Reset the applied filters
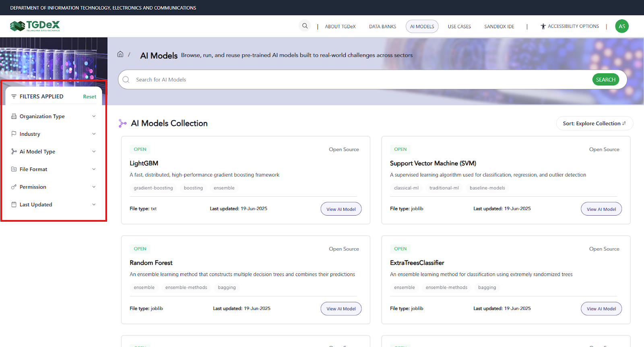644x347 pixels. click(x=89, y=97)
